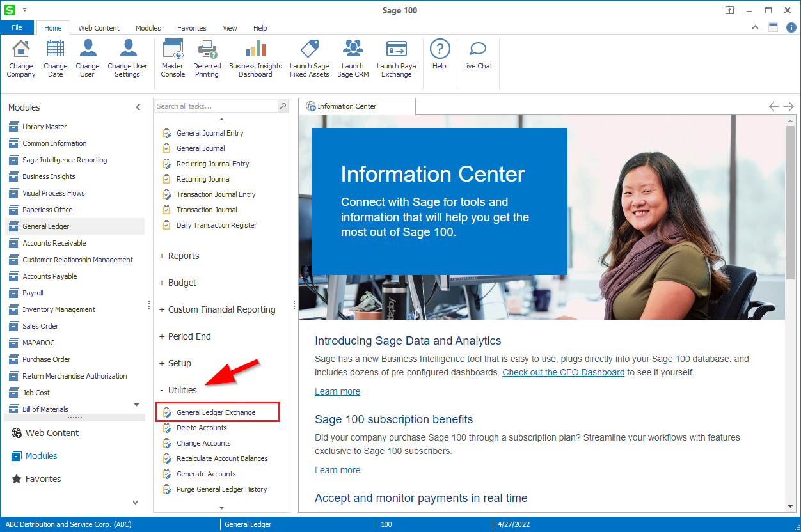Launch Sage CRM
801x532 pixels.
[x=353, y=58]
